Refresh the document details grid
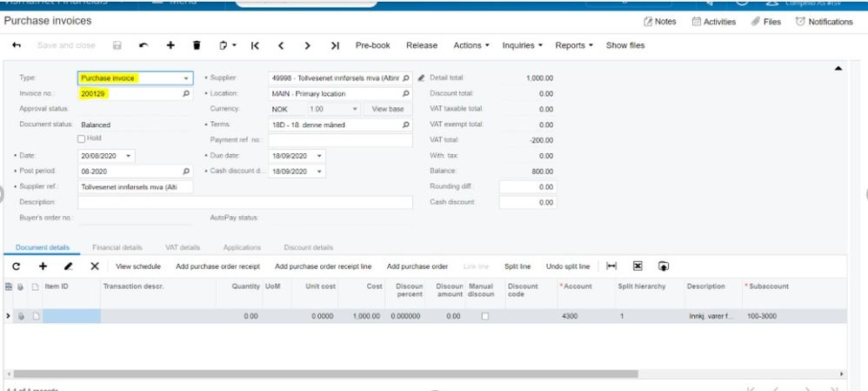 pos(16,266)
